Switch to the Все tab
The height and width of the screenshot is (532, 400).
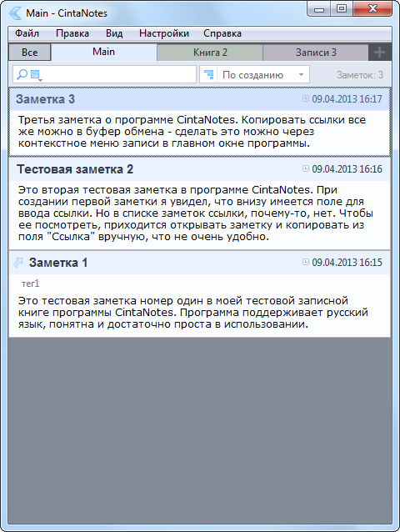(x=29, y=53)
